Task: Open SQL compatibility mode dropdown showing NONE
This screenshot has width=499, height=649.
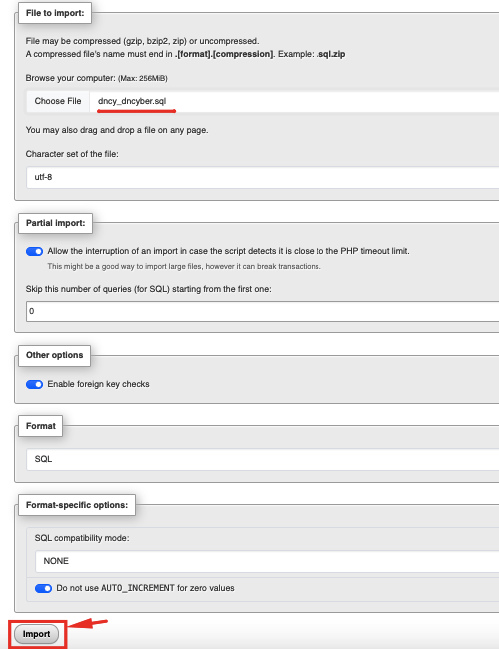Action: (267, 561)
